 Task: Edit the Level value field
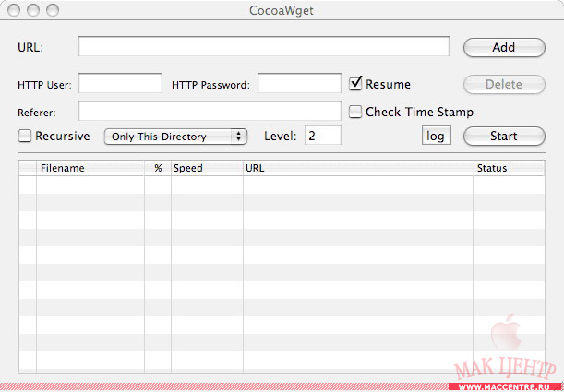pos(323,135)
